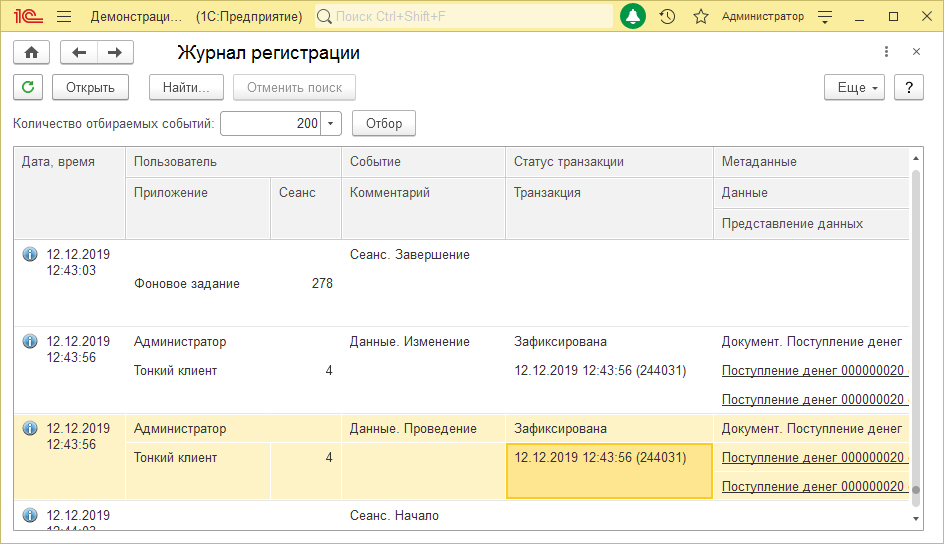Click Представление данных column header
The height and width of the screenshot is (544, 944).
(x=812, y=224)
